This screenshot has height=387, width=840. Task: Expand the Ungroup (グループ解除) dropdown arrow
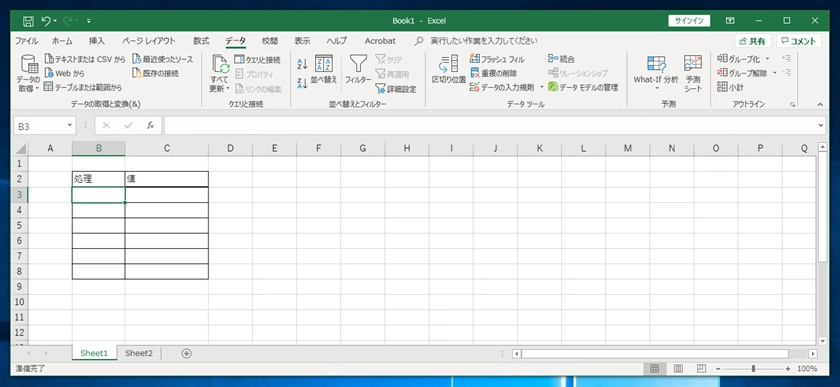[774, 72]
